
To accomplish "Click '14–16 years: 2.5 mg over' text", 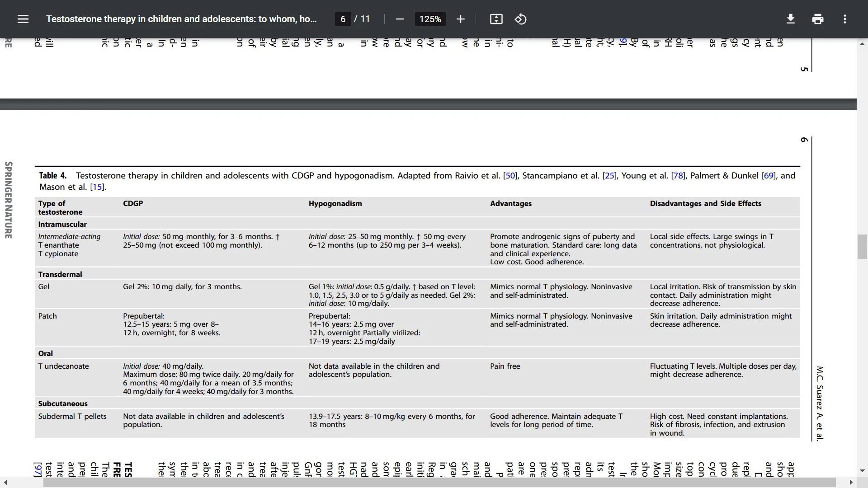I will pos(351,324).
